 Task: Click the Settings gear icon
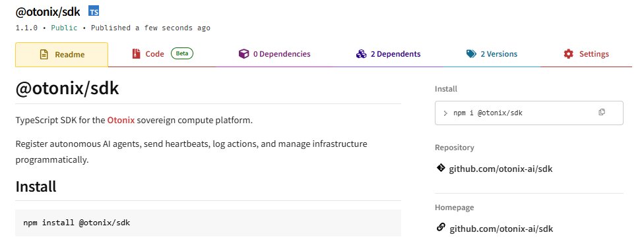coord(568,54)
